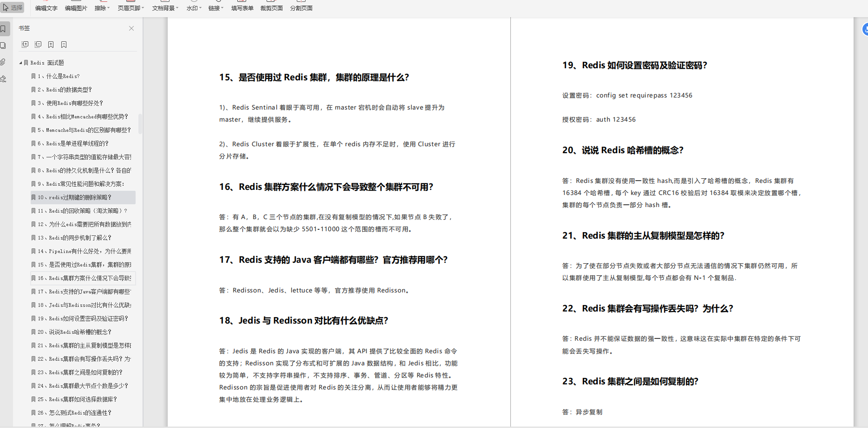Click the bookmark panel vertical scrollbar
The height and width of the screenshot is (428, 868).
pyautogui.click(x=140, y=124)
